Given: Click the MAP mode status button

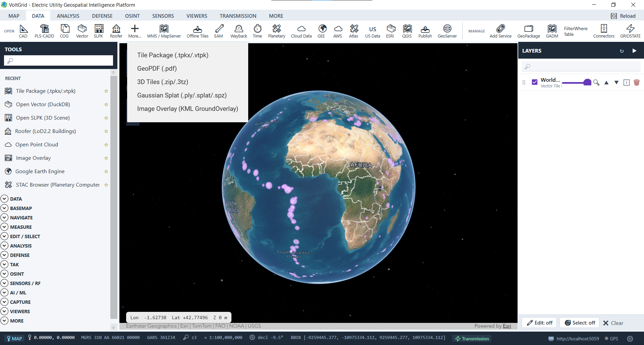Looking at the screenshot, I should coord(14,339).
